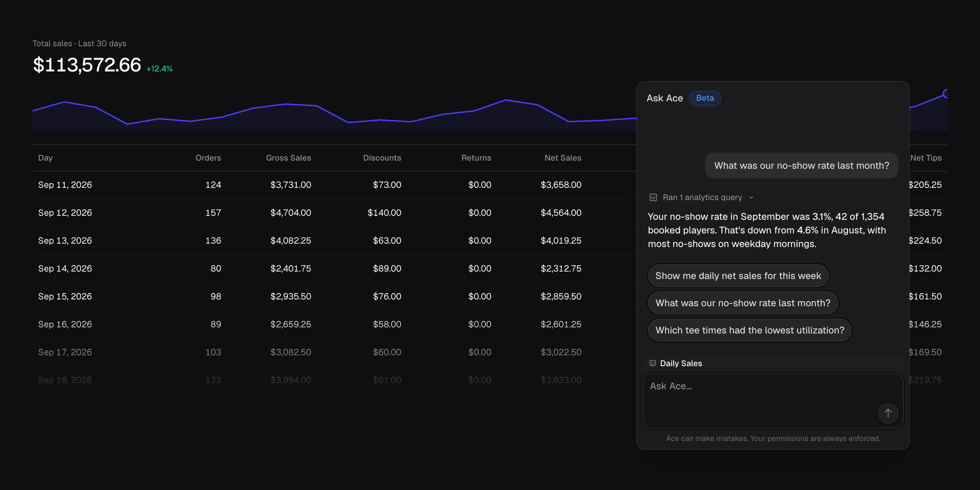Sort by the Net Tips column header

click(x=926, y=158)
